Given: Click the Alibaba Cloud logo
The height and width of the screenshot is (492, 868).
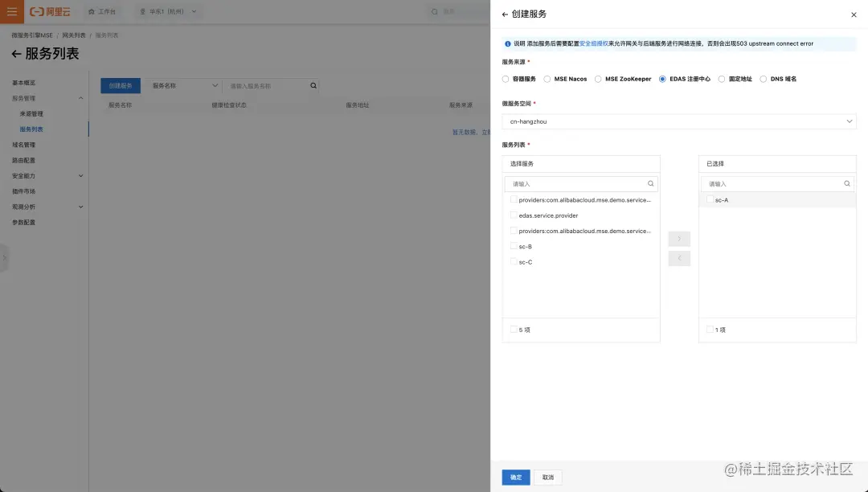Looking at the screenshot, I should pyautogui.click(x=50, y=11).
